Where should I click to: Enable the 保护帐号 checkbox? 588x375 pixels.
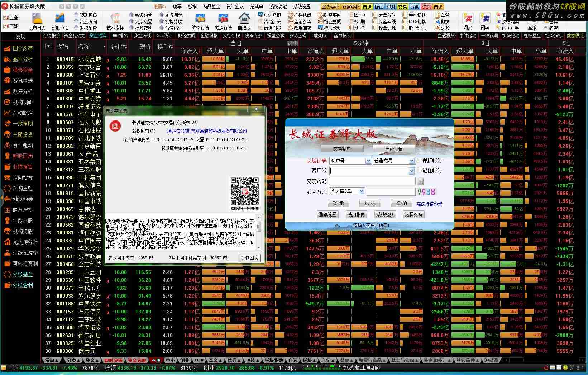click(x=419, y=160)
